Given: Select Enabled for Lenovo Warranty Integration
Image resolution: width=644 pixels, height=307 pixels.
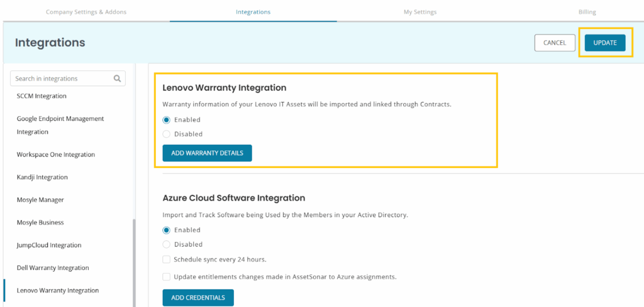Looking at the screenshot, I should click(166, 120).
